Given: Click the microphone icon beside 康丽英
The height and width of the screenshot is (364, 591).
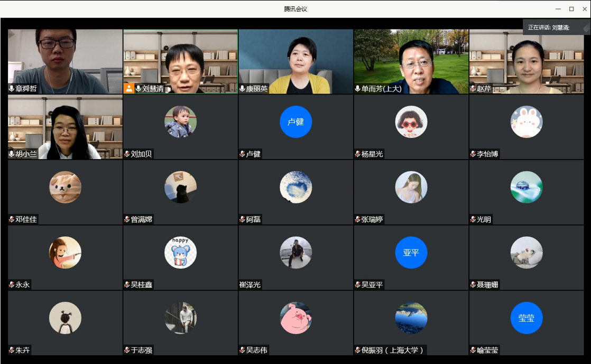Looking at the screenshot, I should click(243, 89).
